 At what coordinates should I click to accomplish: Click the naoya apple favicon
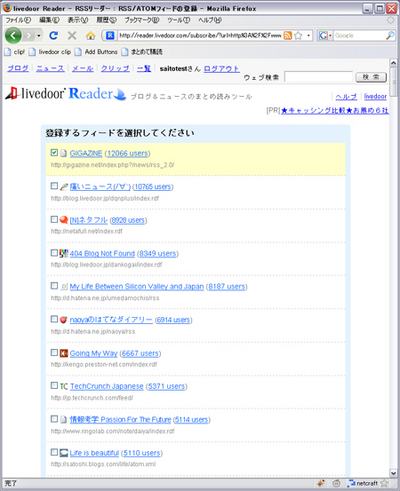pos(64,320)
